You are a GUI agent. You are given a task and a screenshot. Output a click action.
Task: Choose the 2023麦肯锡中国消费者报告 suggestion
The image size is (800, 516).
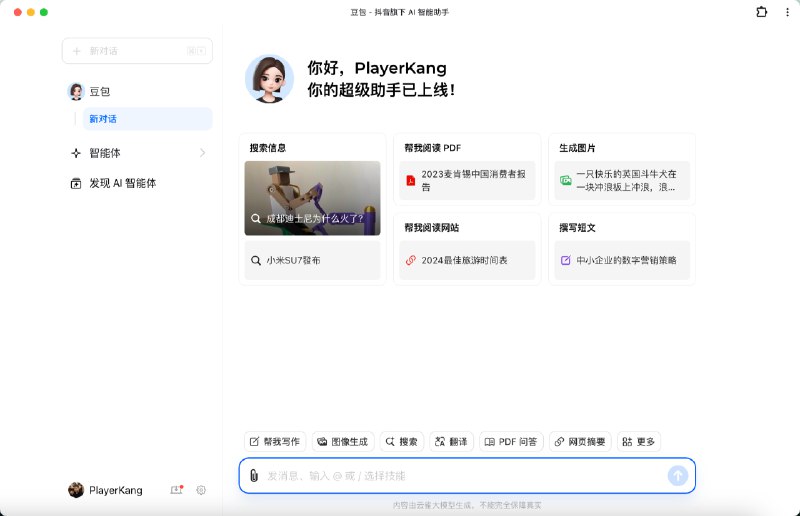click(467, 181)
